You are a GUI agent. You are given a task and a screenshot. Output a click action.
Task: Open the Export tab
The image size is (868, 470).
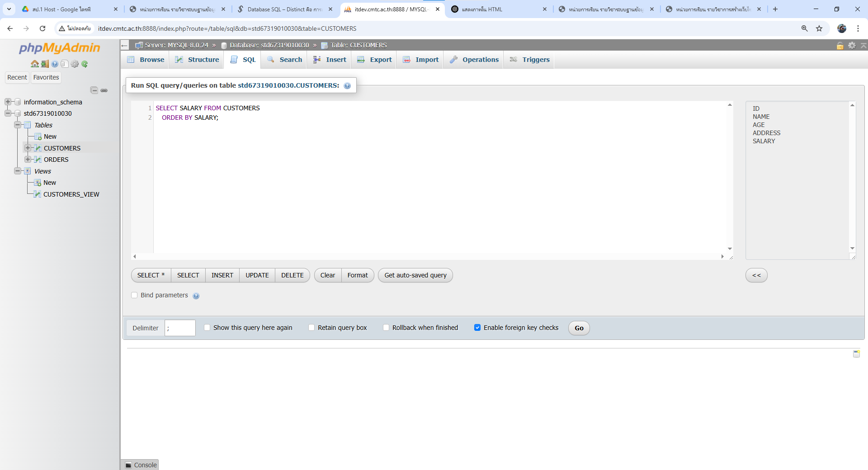[374, 60]
